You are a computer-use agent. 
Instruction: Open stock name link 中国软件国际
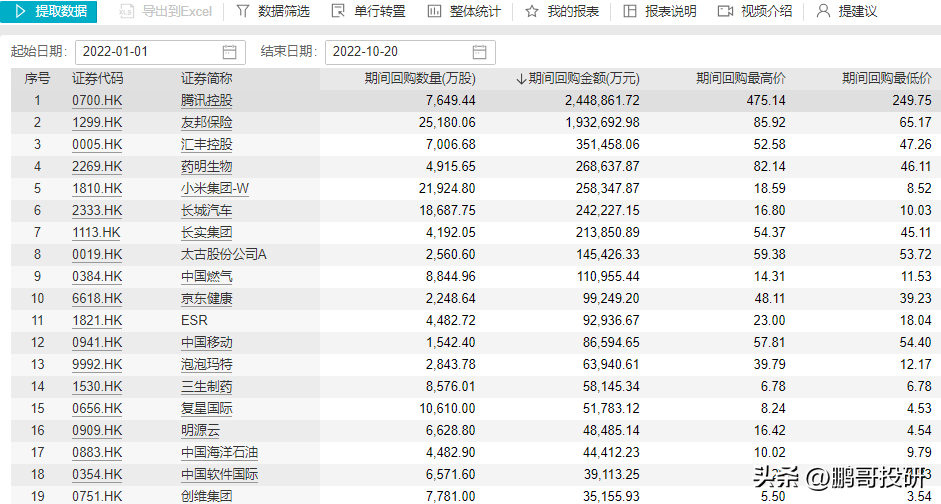click(220, 475)
